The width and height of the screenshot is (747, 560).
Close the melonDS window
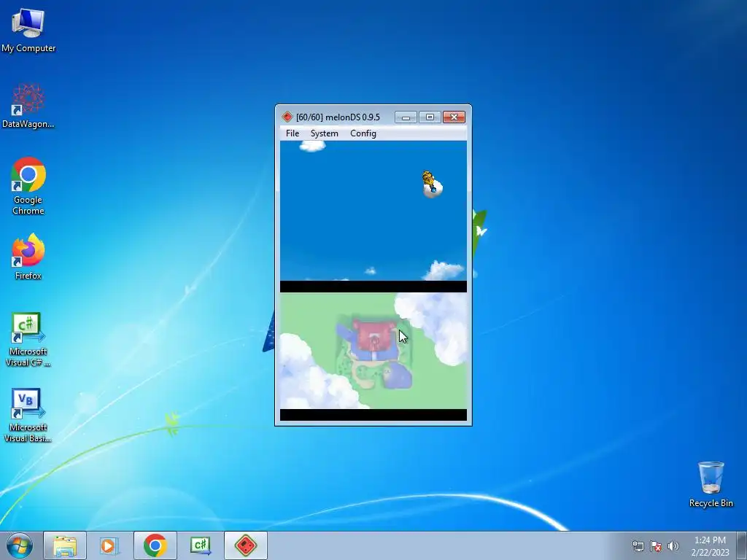pyautogui.click(x=454, y=117)
